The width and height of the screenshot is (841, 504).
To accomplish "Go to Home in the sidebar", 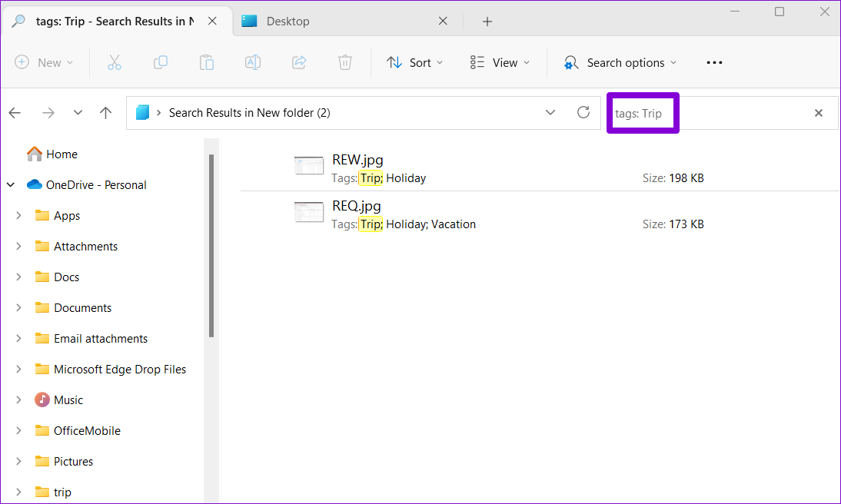I will 59,154.
